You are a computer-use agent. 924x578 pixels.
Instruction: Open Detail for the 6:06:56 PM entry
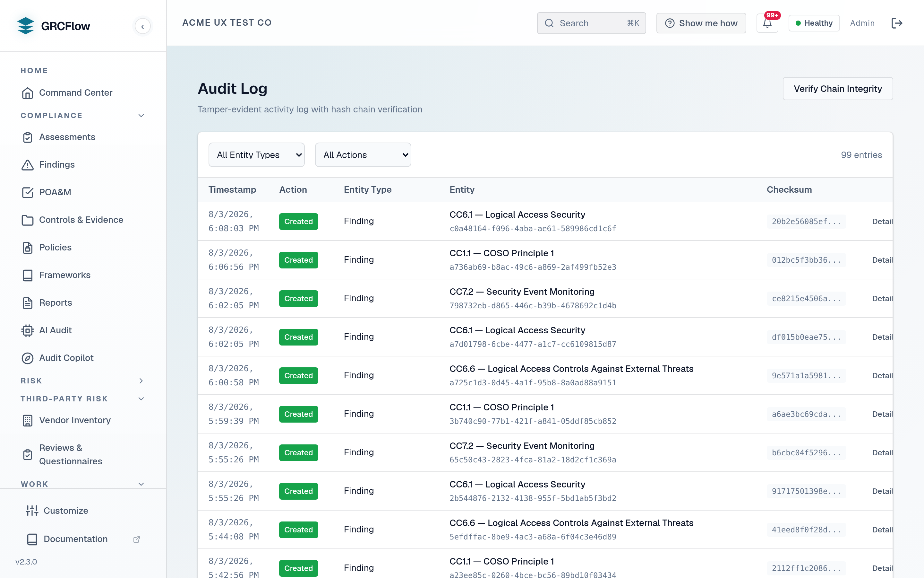882,260
